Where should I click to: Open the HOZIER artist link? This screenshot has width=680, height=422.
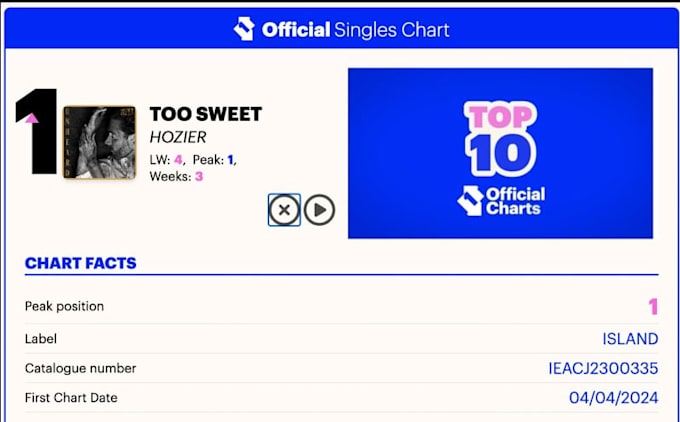click(178, 137)
